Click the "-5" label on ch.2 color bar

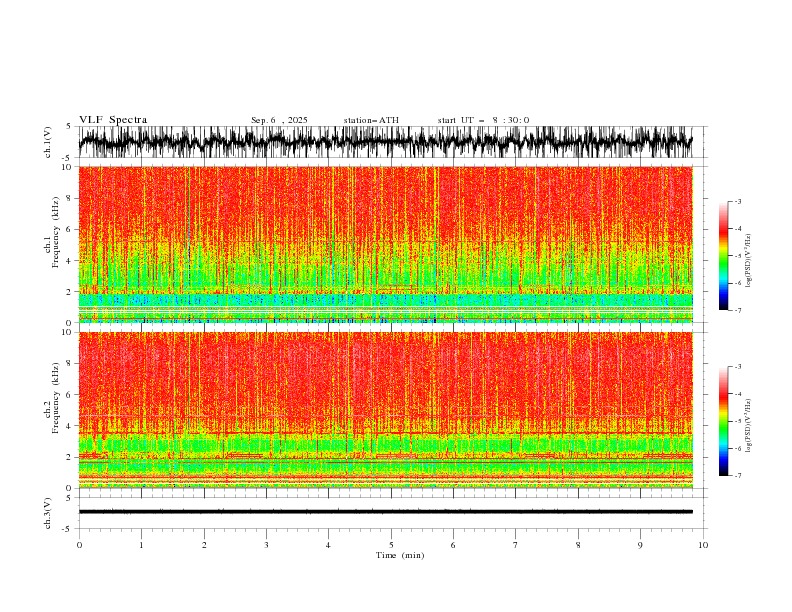pyautogui.click(x=737, y=421)
